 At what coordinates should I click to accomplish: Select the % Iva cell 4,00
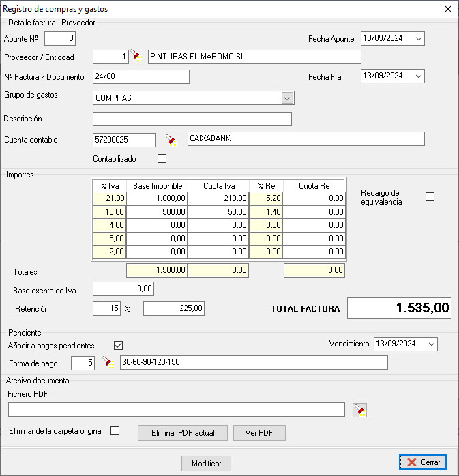[x=110, y=225]
